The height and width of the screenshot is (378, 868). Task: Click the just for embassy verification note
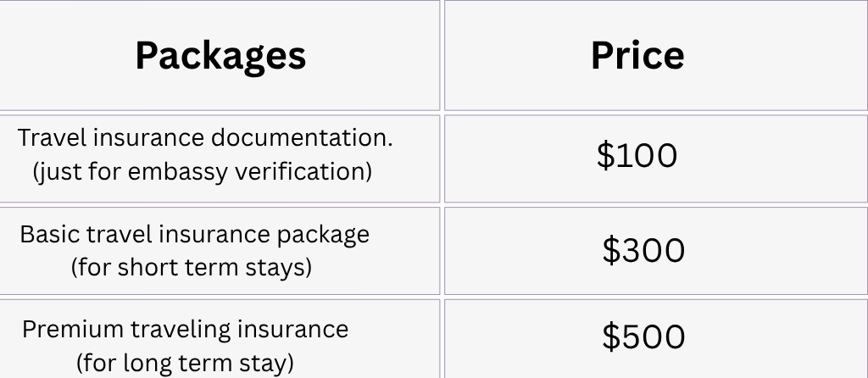tap(202, 171)
